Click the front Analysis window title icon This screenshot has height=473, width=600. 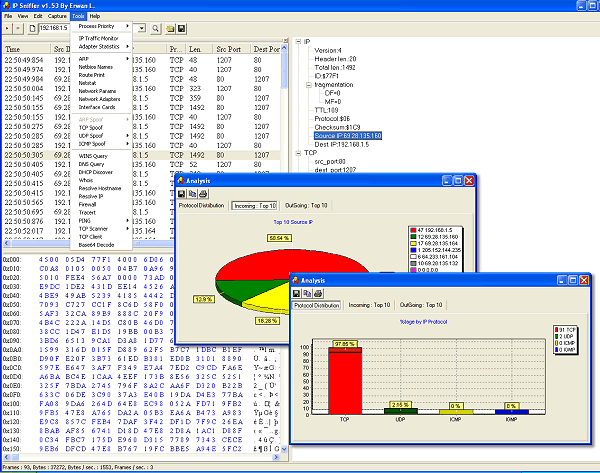pos(296,280)
